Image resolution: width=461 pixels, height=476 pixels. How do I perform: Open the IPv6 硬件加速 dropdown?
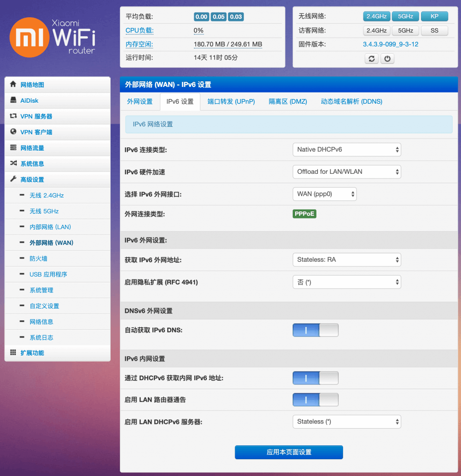[x=347, y=172]
